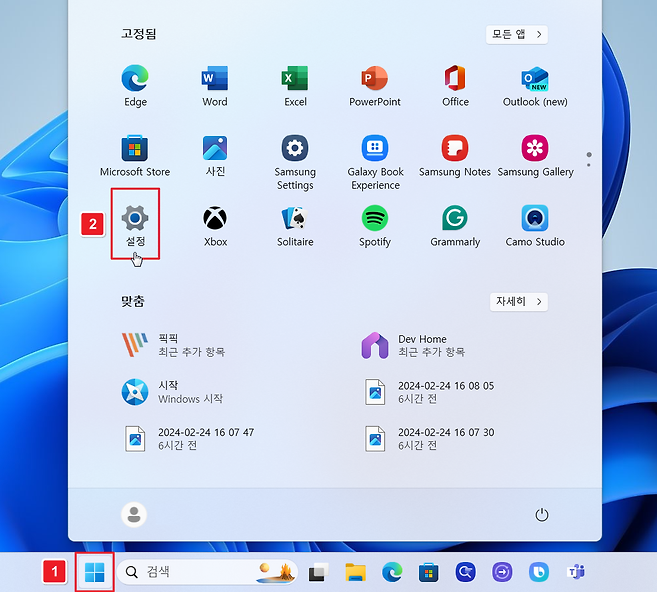Open Solitaire
Image resolution: width=657 pixels, height=592 pixels.
click(x=295, y=226)
